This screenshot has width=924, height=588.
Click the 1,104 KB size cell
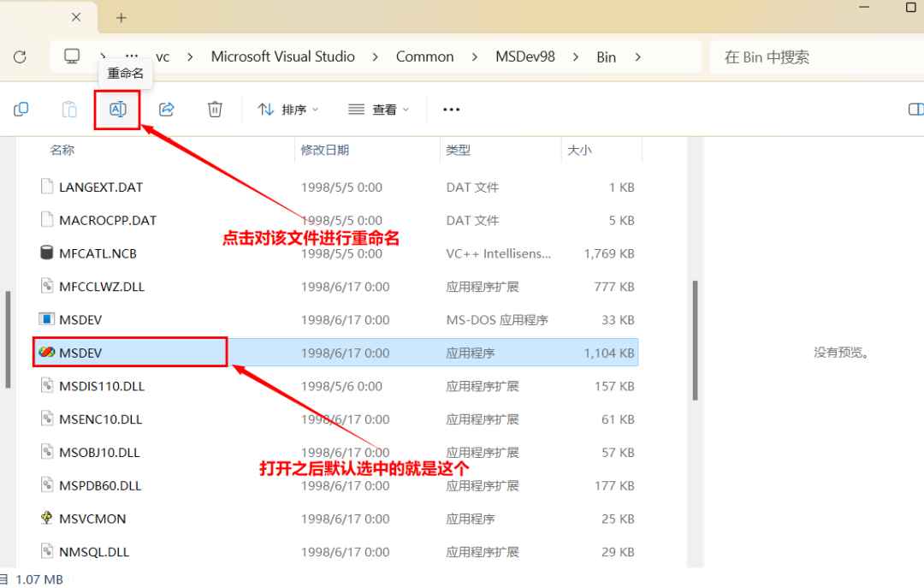(609, 353)
